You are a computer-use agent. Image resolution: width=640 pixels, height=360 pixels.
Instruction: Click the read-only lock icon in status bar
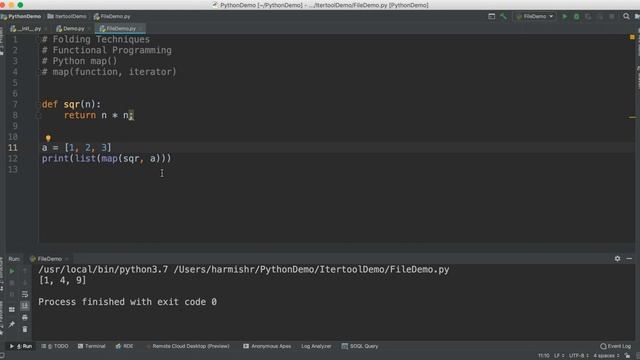pyautogui.click(x=627, y=356)
